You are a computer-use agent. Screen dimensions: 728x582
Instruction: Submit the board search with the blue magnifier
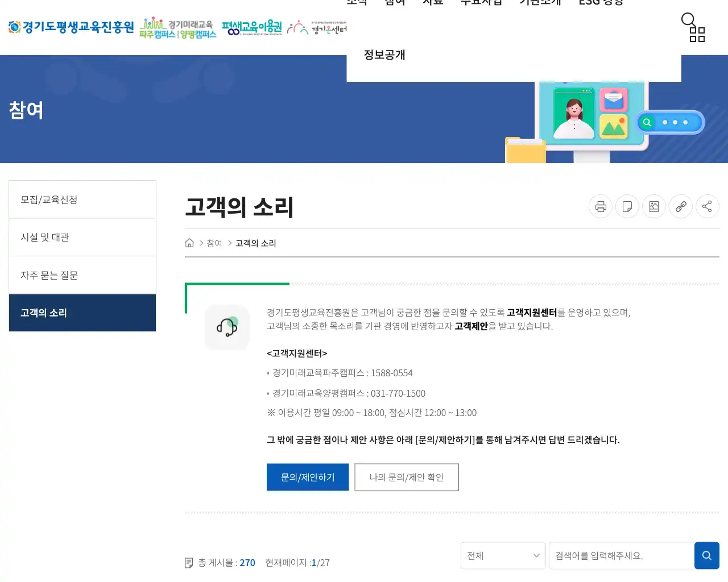tap(707, 556)
